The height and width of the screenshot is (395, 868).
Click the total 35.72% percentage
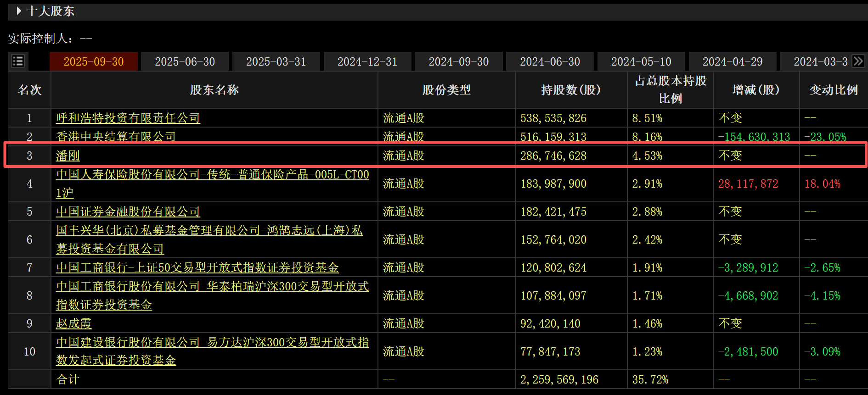[650, 379]
